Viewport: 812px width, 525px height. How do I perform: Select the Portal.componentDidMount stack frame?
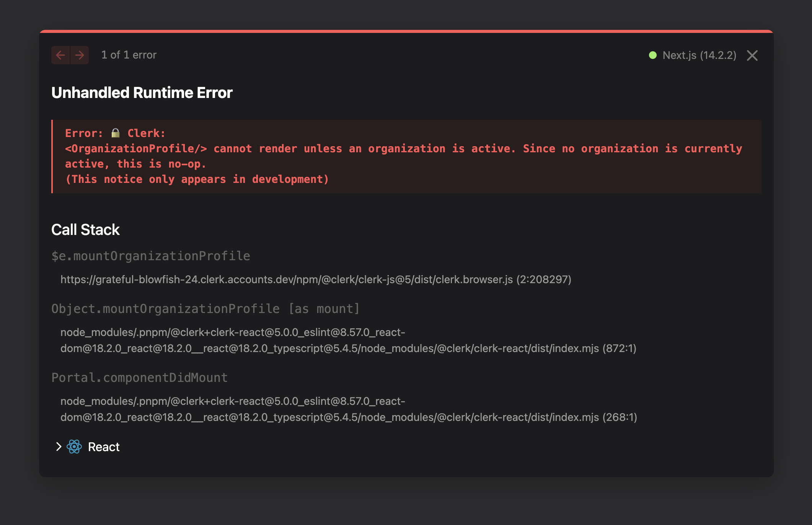tap(140, 377)
